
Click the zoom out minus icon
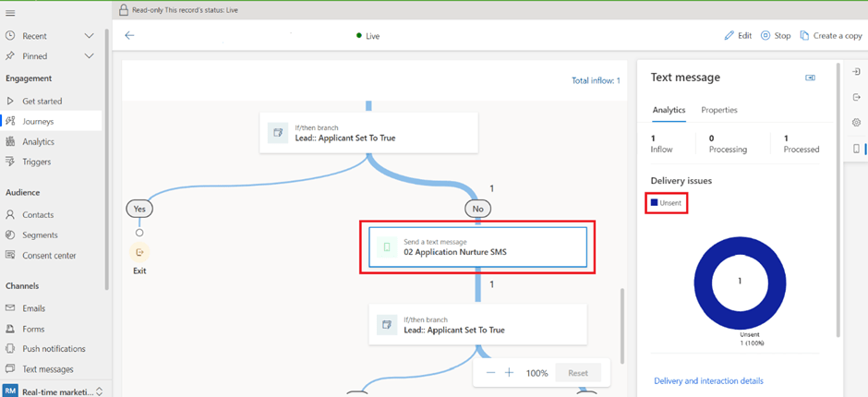pos(490,373)
